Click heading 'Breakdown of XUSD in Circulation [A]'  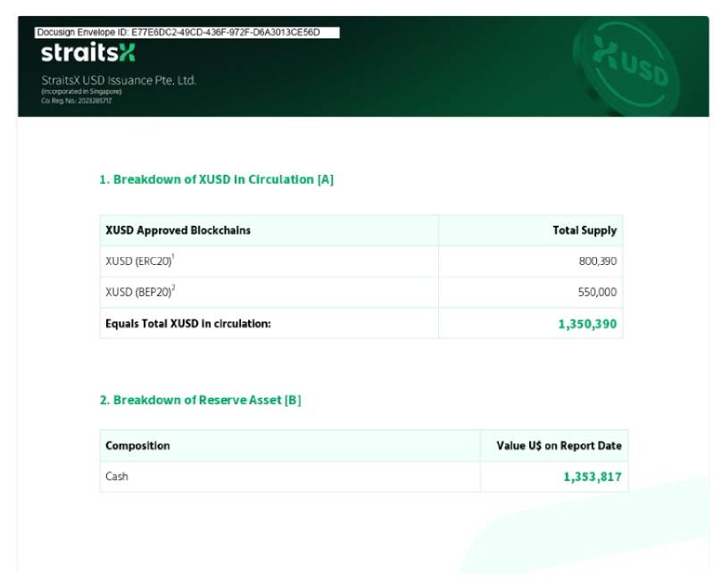(216, 179)
